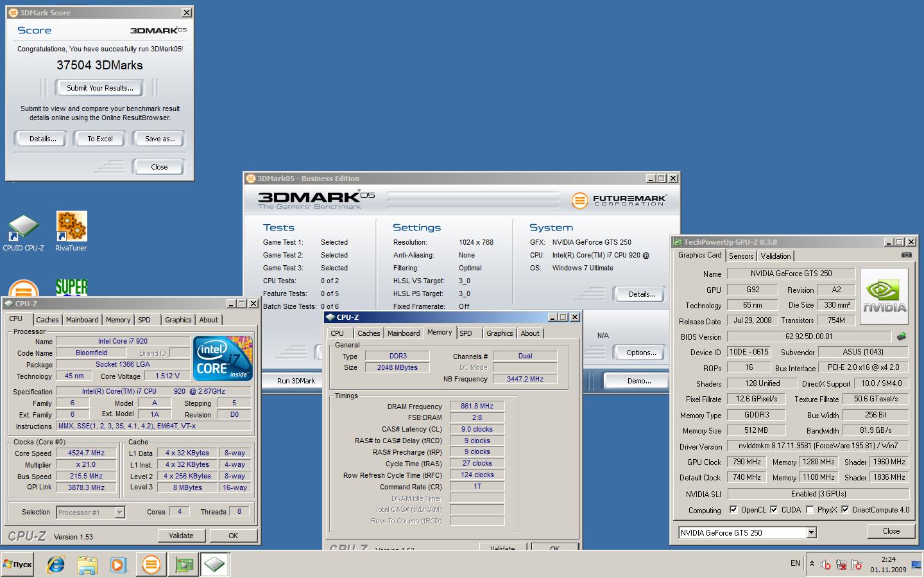Screen dimensions: 924x578
Task: Click Details... in the 3DMark Score window
Action: coord(42,139)
